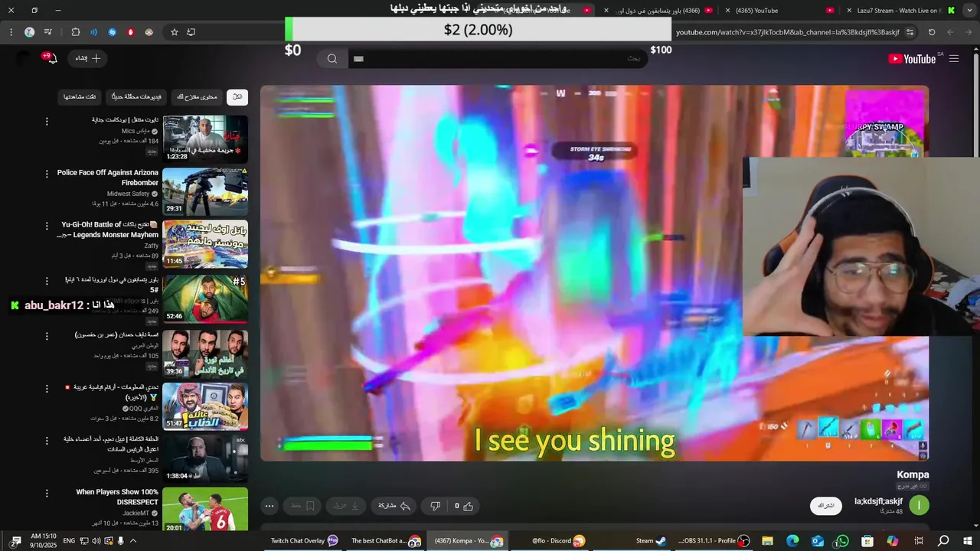
Task: Switch to the (4366) tab
Action: [x=658, y=11]
